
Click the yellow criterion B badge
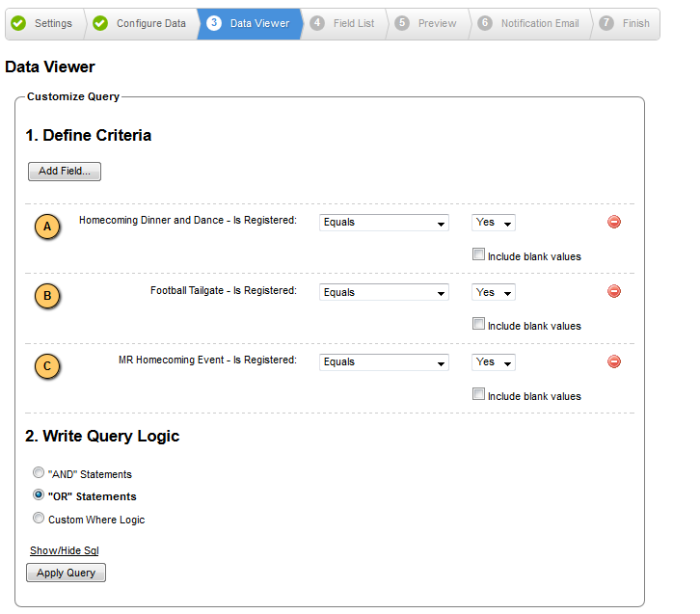pos(47,296)
